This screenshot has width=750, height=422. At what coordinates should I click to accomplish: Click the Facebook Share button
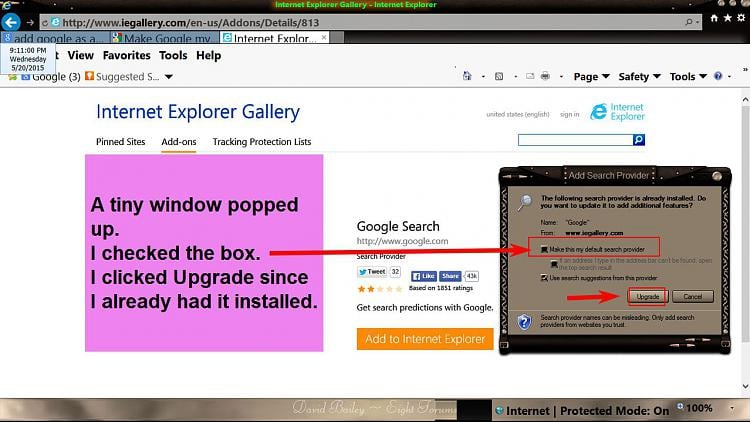[x=450, y=276]
